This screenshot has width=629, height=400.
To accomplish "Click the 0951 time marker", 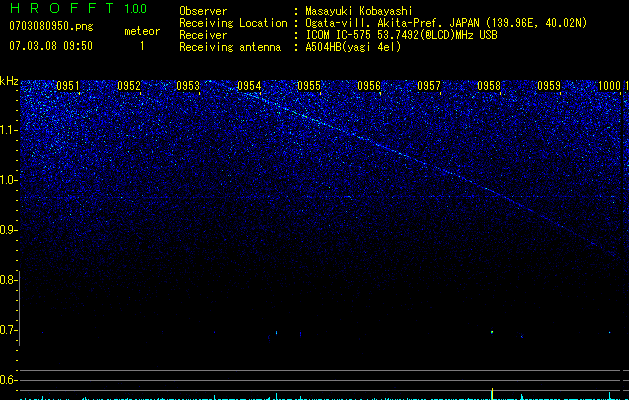I will (x=68, y=86).
